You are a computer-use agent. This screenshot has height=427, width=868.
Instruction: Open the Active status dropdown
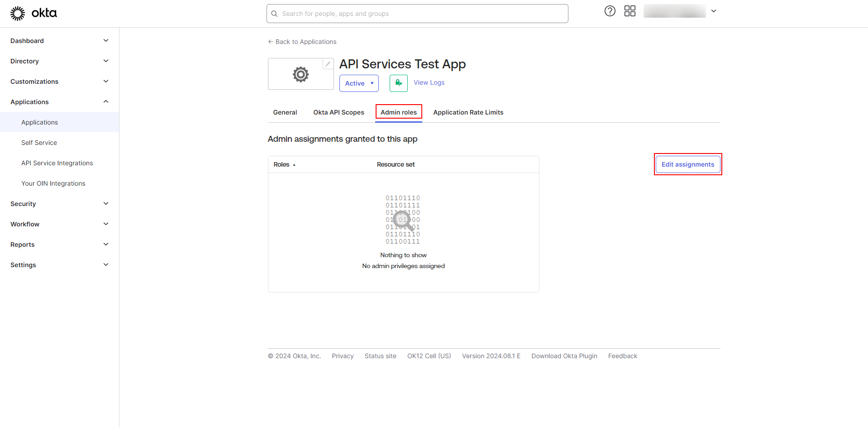(x=359, y=83)
